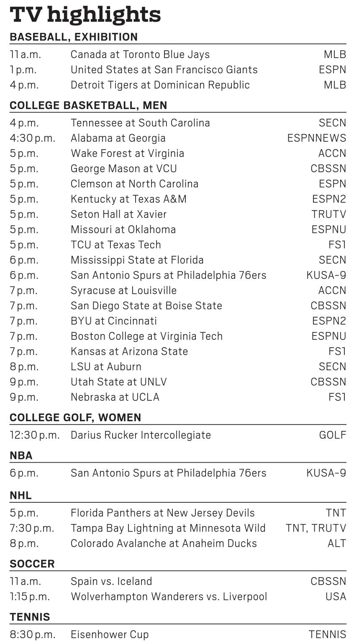
Task: Select the "BASEBALL, EXHIBITION" section header
Action: [x=74, y=37]
